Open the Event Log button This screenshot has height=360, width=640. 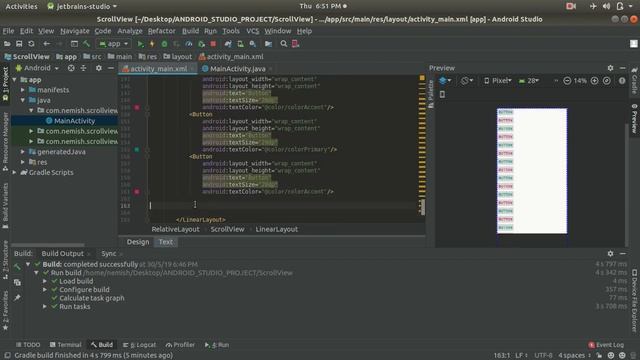coord(606,345)
